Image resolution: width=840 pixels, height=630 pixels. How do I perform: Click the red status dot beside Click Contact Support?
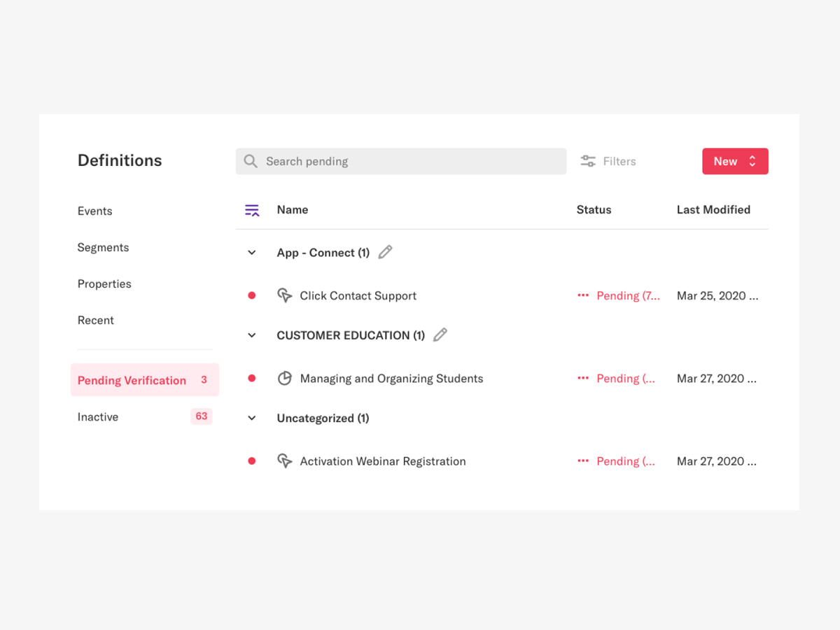click(x=251, y=295)
